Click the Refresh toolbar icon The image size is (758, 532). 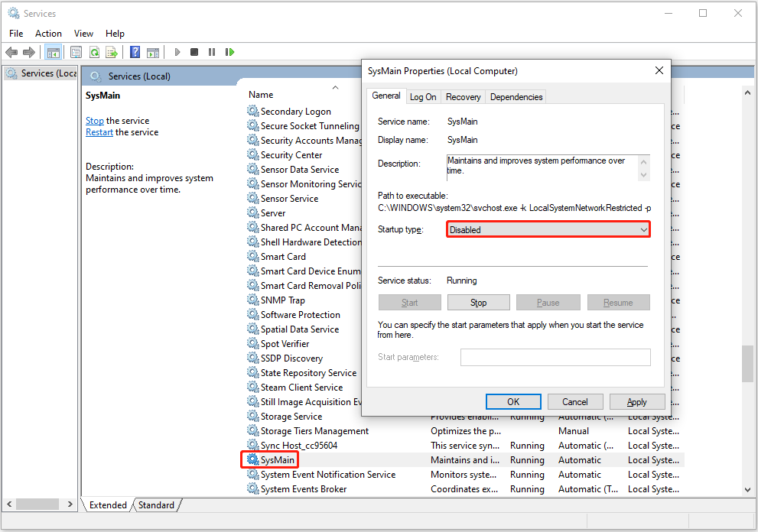[x=94, y=52]
